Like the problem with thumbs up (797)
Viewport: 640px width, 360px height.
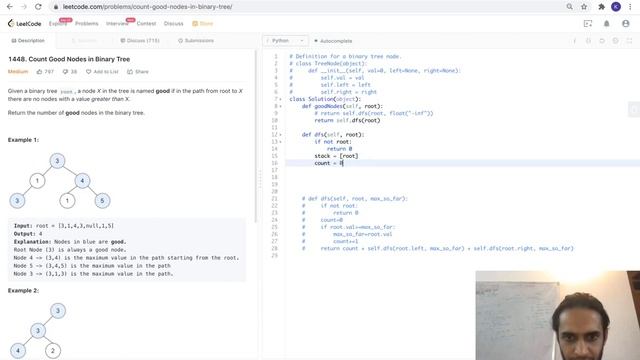45,72
